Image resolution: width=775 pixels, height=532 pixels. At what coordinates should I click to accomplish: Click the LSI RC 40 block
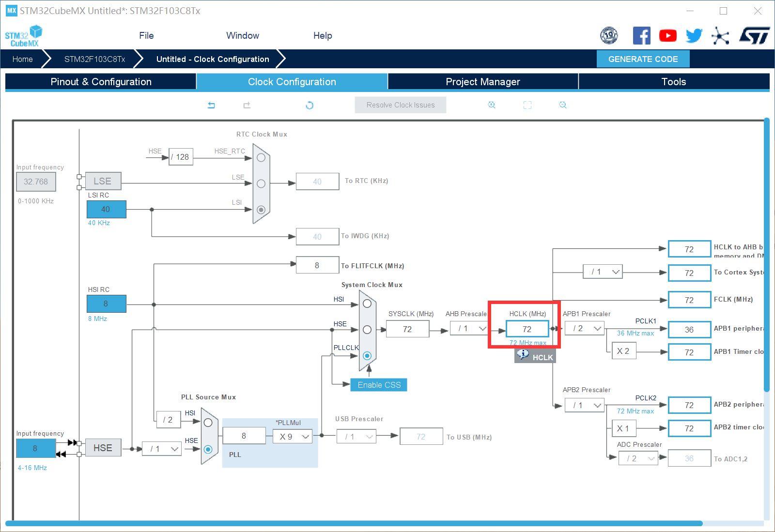pyautogui.click(x=106, y=209)
